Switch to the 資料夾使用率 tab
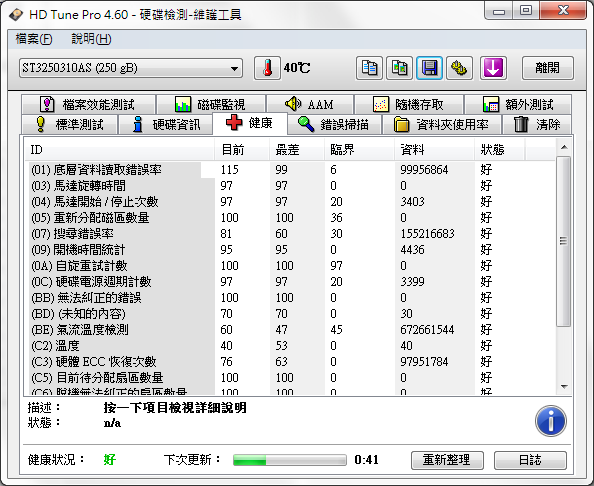 coord(442,124)
